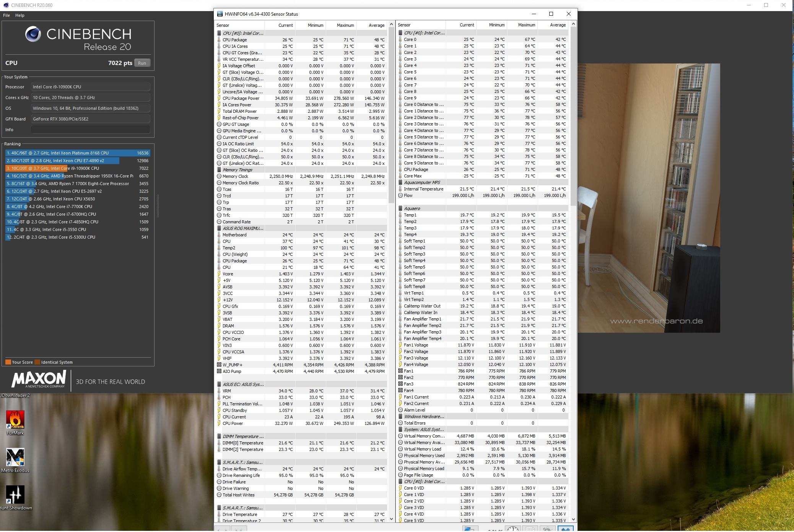Open the FurMark desktop shortcut
Screen dimensions: 794x532
[15, 423]
